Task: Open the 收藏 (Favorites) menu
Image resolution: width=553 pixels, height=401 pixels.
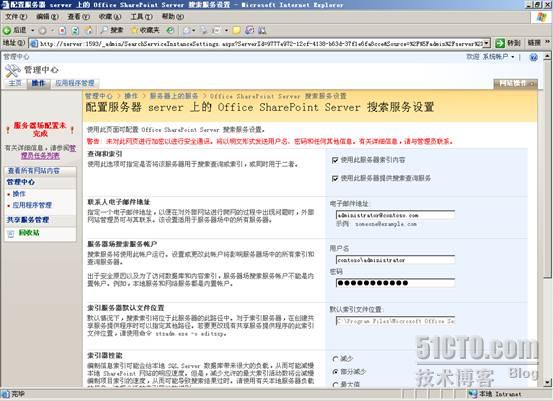Action: click(110, 17)
